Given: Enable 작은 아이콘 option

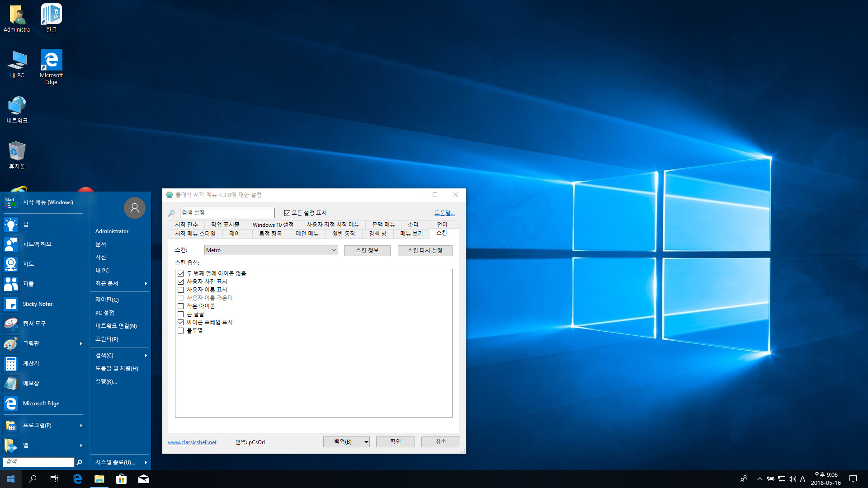Looking at the screenshot, I should click(x=180, y=306).
